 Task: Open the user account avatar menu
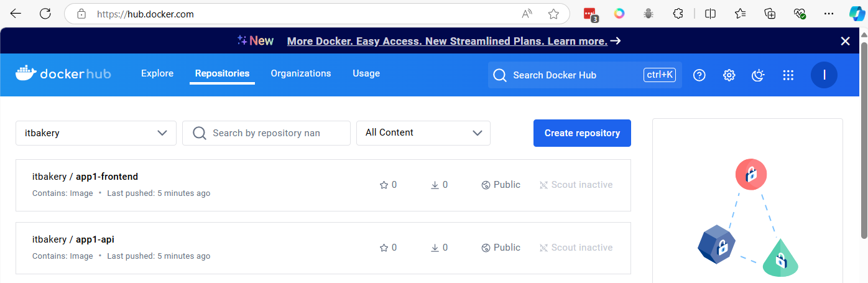point(824,75)
